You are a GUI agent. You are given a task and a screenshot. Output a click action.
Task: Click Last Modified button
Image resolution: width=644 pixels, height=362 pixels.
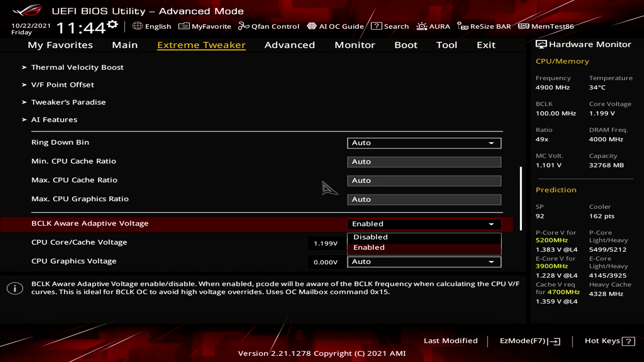450,341
